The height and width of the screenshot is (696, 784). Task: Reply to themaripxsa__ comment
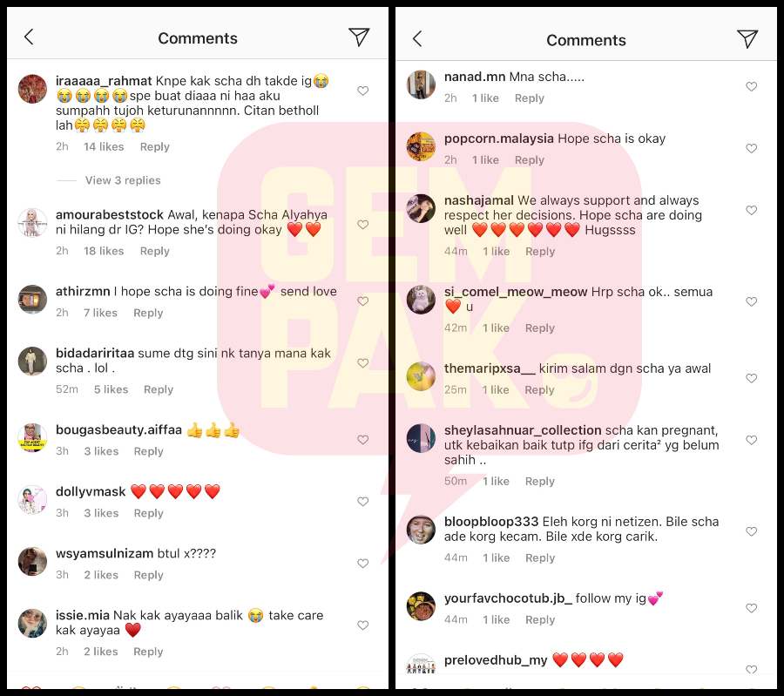pos(539,390)
